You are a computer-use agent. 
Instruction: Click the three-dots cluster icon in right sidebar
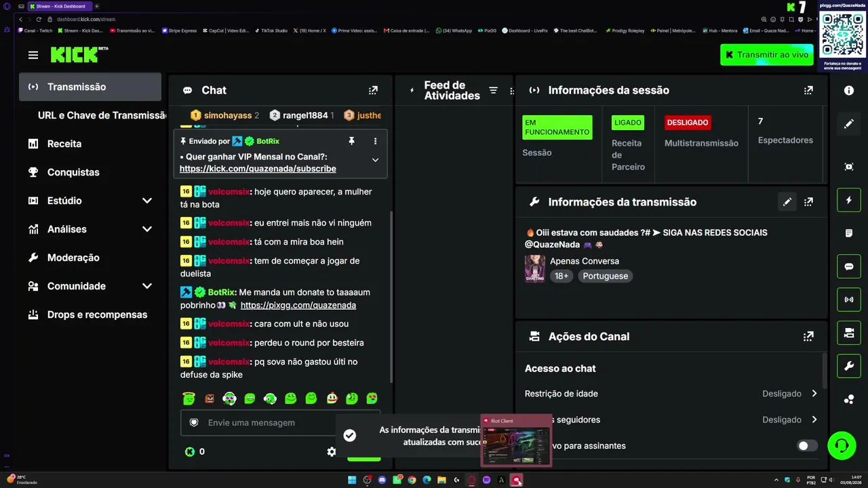coord(849,399)
